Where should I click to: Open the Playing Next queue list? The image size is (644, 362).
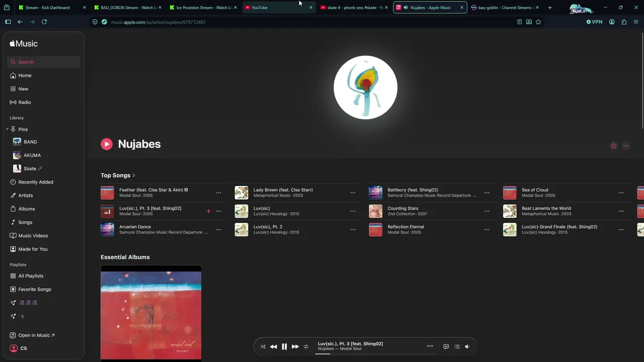[x=457, y=346]
